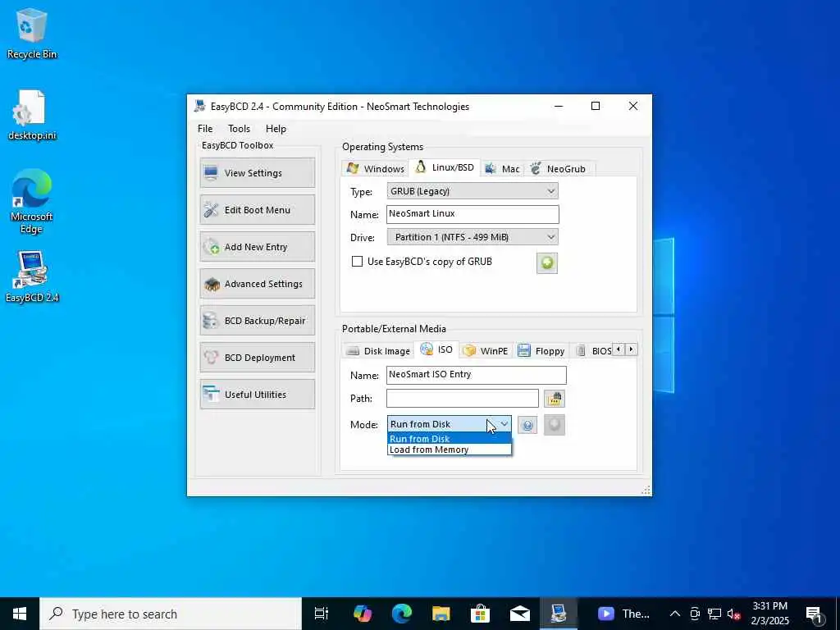Open BCD Deployment
This screenshot has height=630, width=840.
coord(257,358)
